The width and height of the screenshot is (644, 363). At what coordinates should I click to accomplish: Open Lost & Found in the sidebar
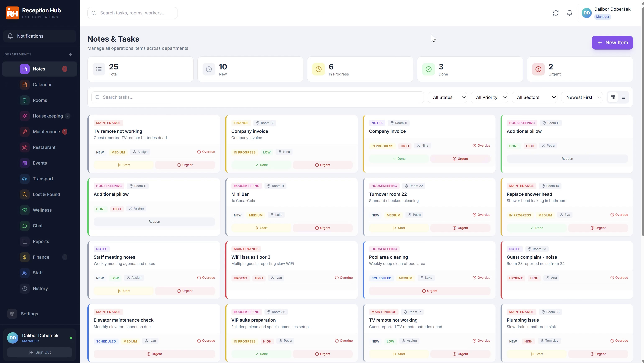pos(46,194)
